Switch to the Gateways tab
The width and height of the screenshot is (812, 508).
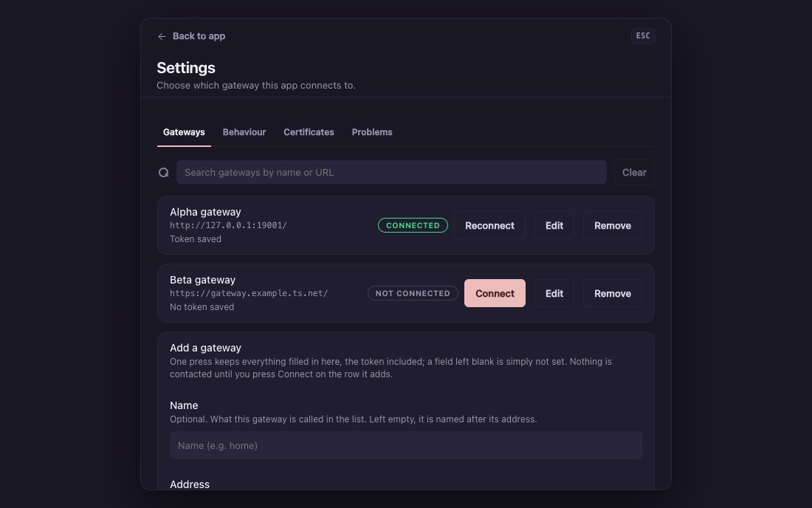tap(184, 132)
